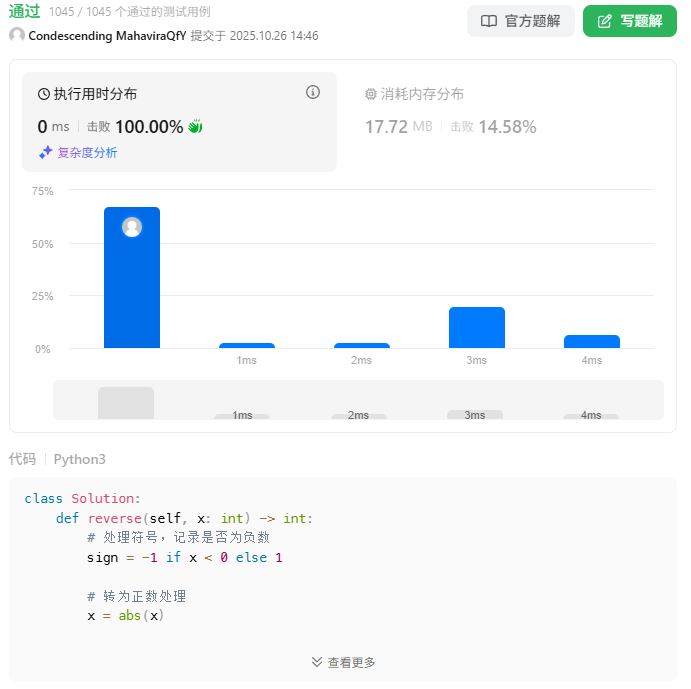Image resolution: width=691 pixels, height=689 pixels.
Task: Click the clock icon beside 执行用时分布
Action: pyautogui.click(x=44, y=94)
